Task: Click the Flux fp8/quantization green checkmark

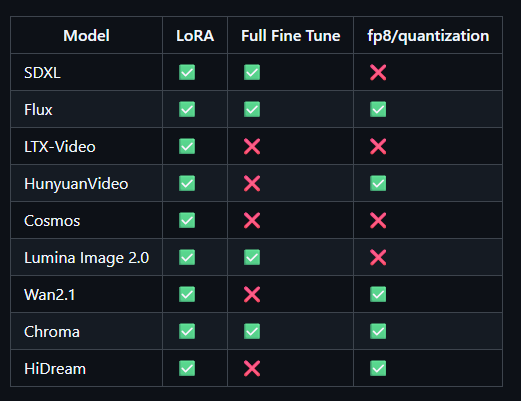Action: 378,109
